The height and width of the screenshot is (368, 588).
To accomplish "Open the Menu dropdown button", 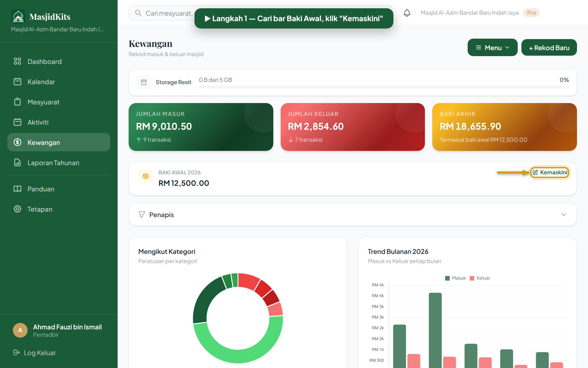I will (492, 47).
